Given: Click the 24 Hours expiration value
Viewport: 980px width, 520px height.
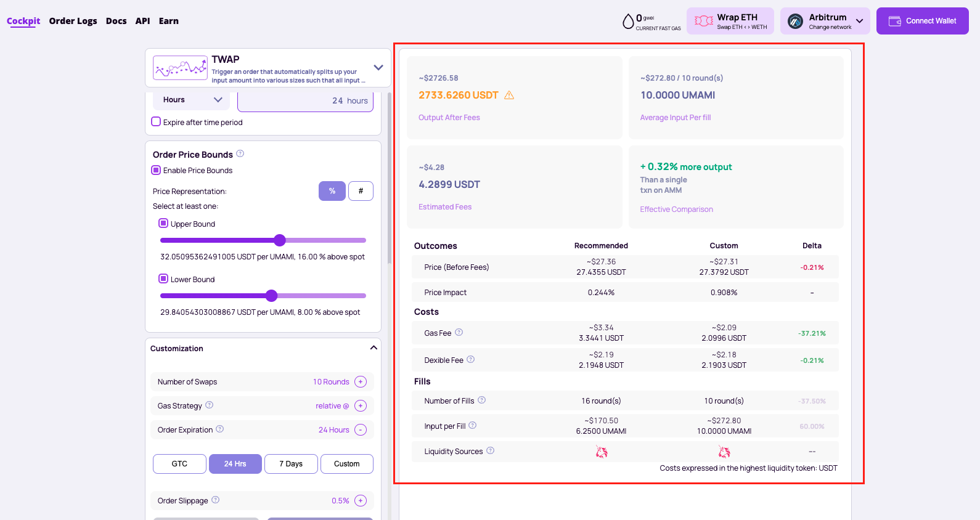Looking at the screenshot, I should click(334, 430).
